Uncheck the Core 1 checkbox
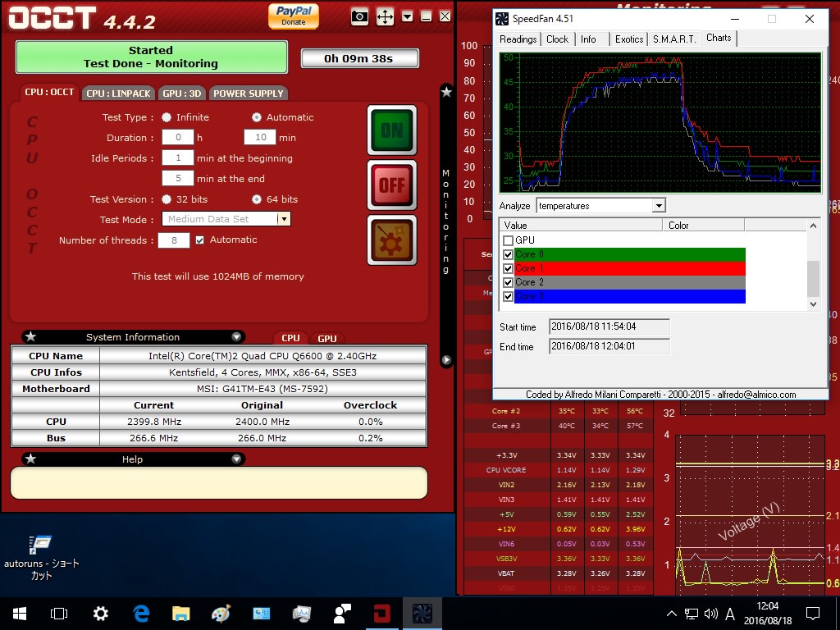 (x=509, y=268)
